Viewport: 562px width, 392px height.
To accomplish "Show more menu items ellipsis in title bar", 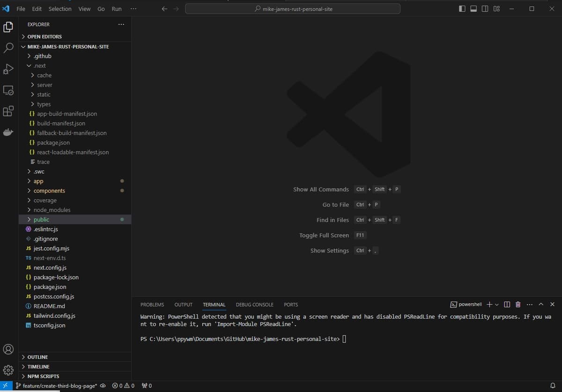I will click(133, 9).
